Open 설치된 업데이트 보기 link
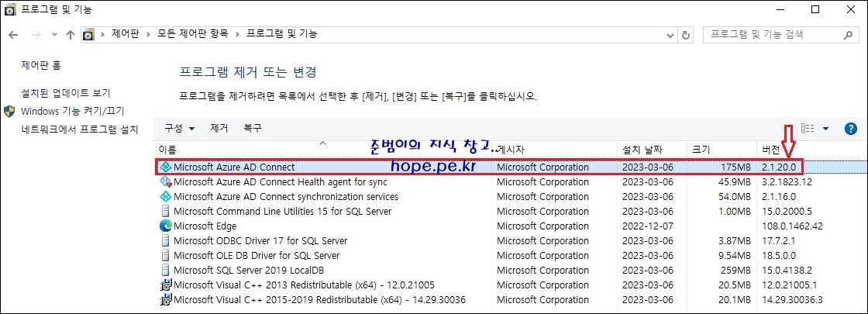 tap(65, 92)
